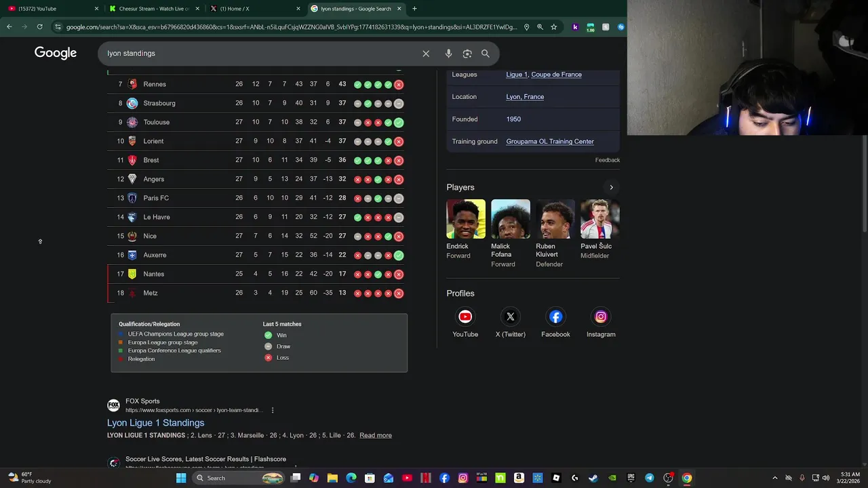Focus the lyon standings search field
868x488 pixels.
pos(261,54)
